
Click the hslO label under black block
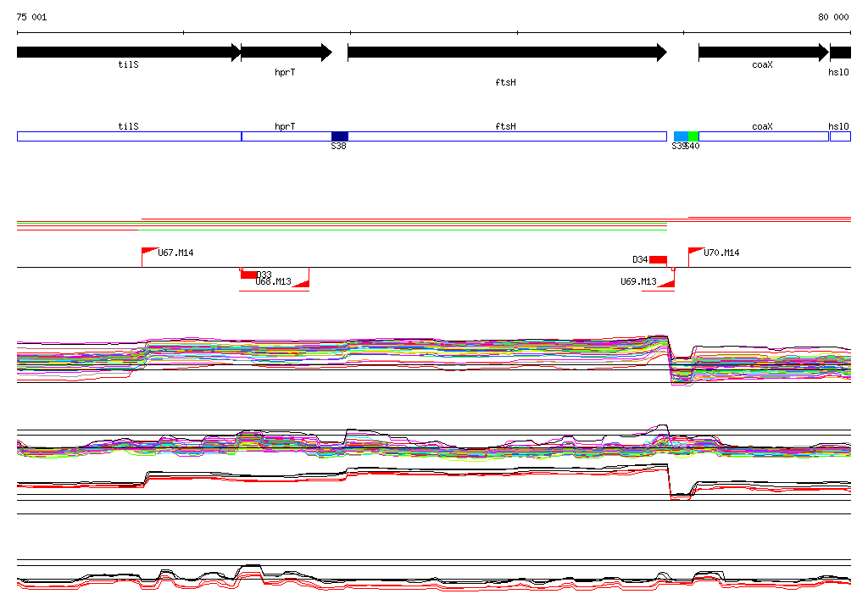pos(838,73)
